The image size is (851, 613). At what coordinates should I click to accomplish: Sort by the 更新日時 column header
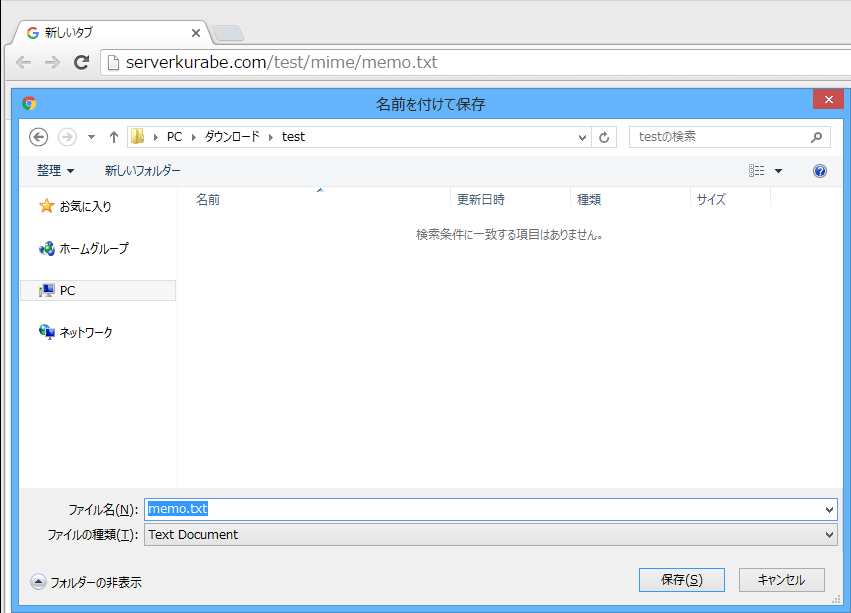coord(511,199)
